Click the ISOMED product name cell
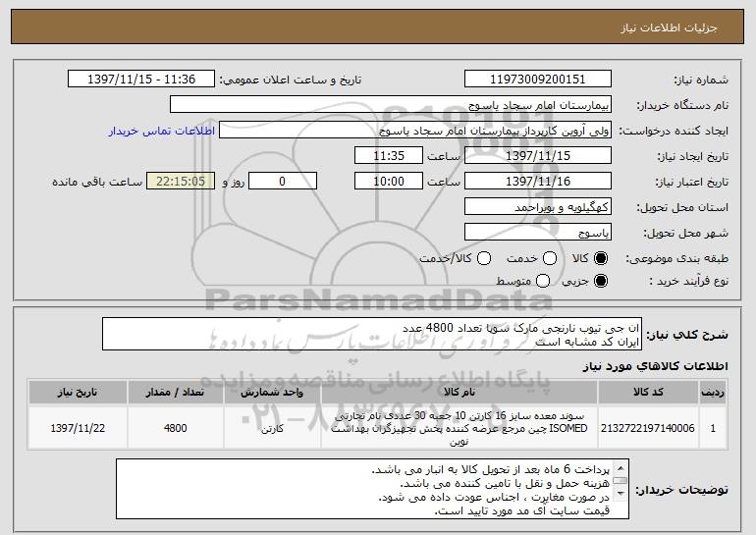Viewport: 756px width, 535px height. point(459,428)
